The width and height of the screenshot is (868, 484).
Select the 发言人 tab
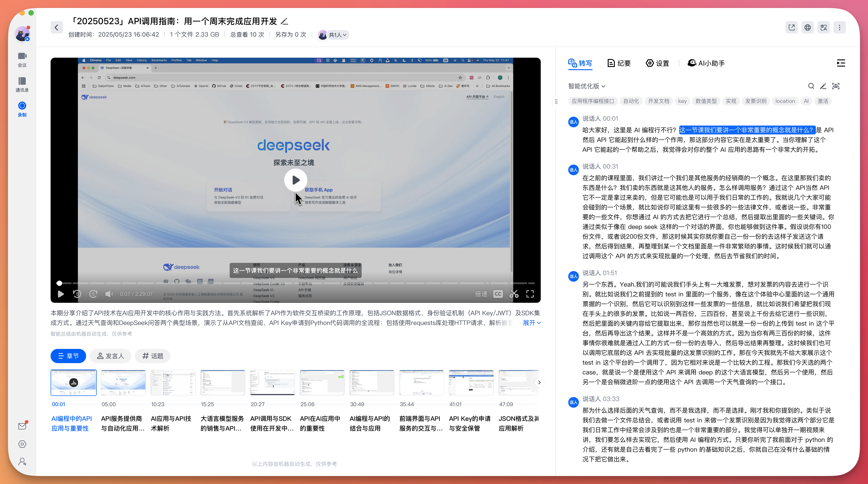tap(110, 356)
